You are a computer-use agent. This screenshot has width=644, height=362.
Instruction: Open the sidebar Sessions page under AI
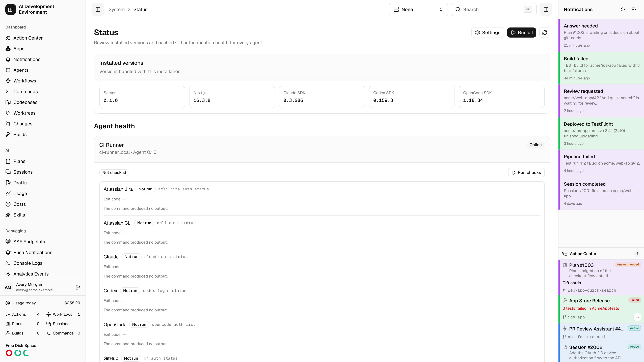43,172
